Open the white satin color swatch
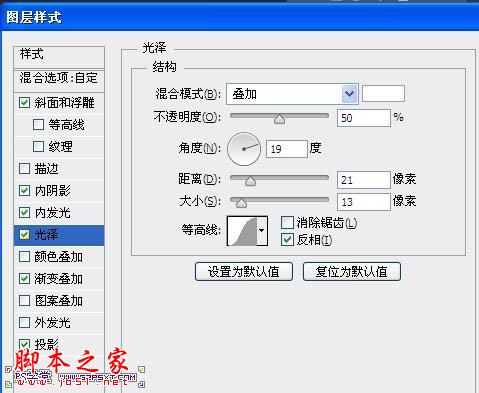Screen dimensions: 479x393 (x=383, y=93)
